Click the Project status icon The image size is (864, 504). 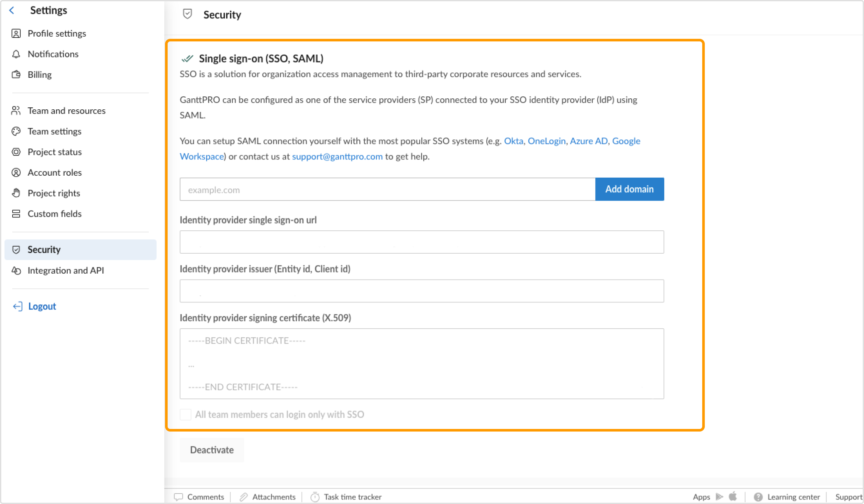coord(17,151)
